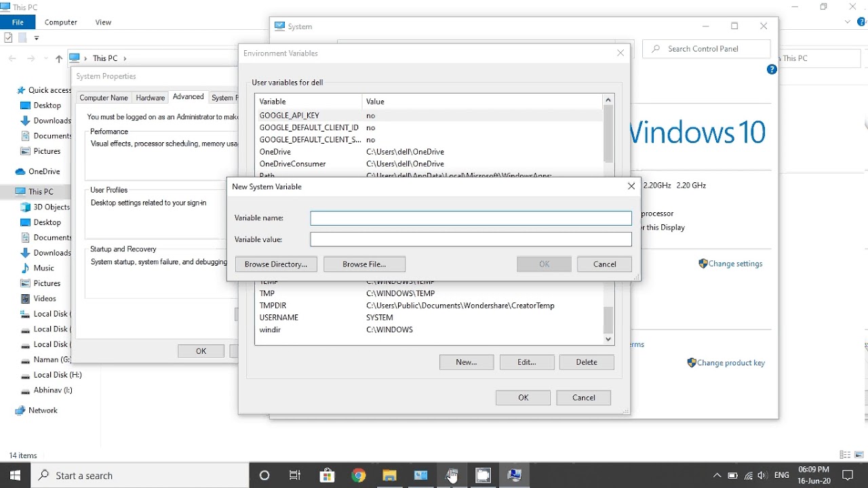The height and width of the screenshot is (488, 868).
Task: Select the Advanced tab in System Properties
Action: tap(188, 97)
